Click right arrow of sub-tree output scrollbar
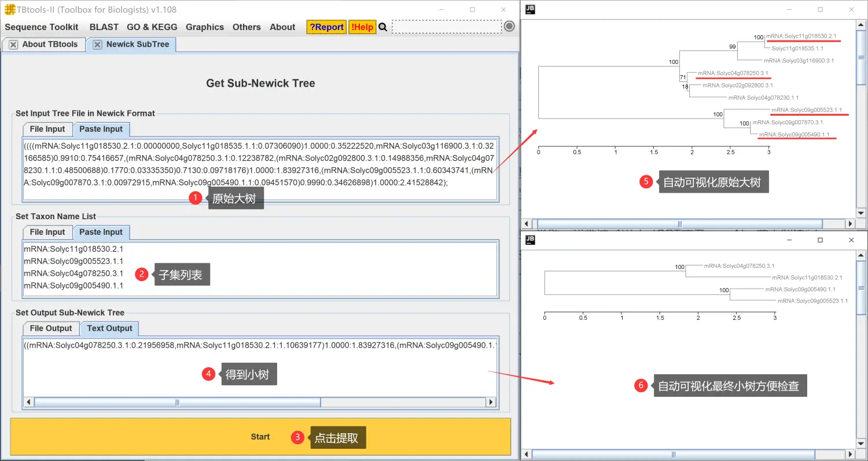 (x=491, y=403)
